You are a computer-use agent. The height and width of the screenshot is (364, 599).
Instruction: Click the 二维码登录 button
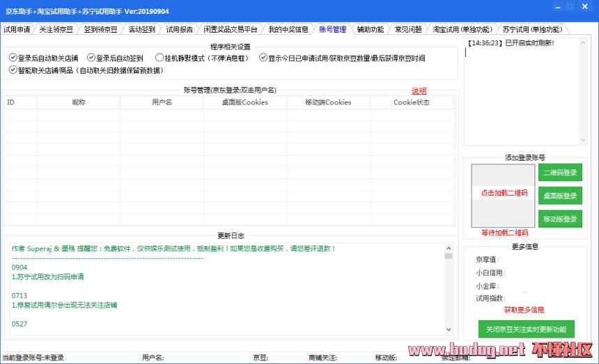pos(560,173)
